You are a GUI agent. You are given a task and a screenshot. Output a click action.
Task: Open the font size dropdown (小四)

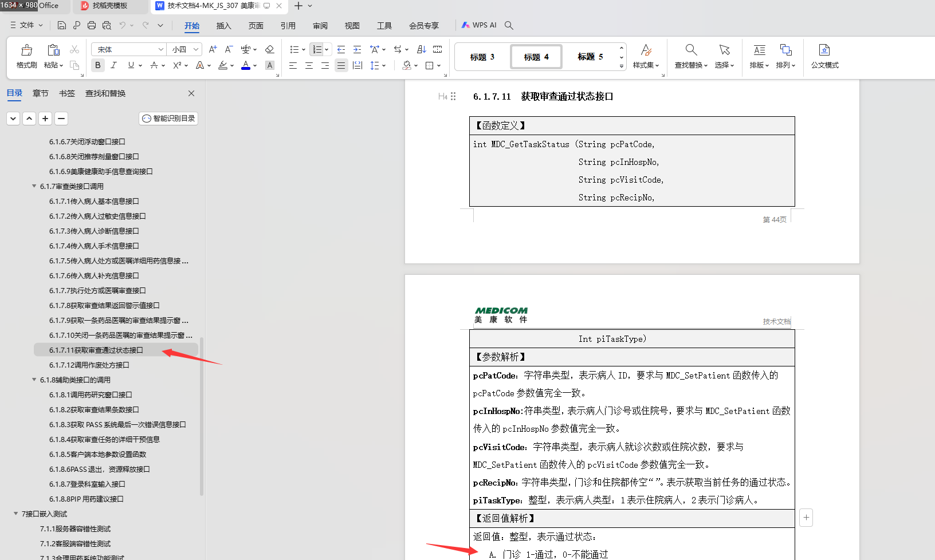(196, 49)
